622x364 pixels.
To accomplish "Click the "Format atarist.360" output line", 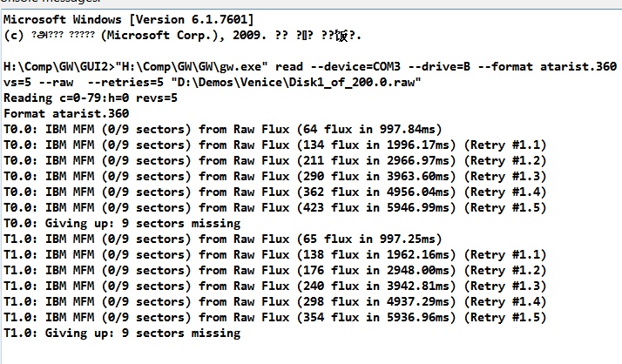I will 66,114.
